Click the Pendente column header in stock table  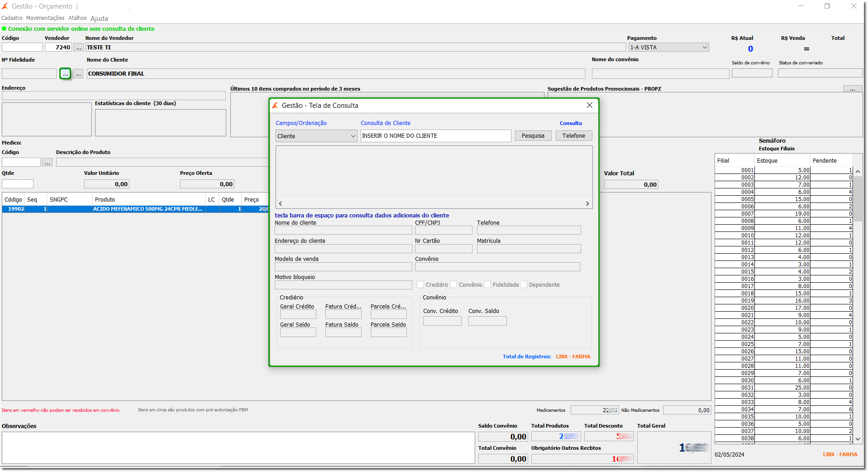coord(831,161)
